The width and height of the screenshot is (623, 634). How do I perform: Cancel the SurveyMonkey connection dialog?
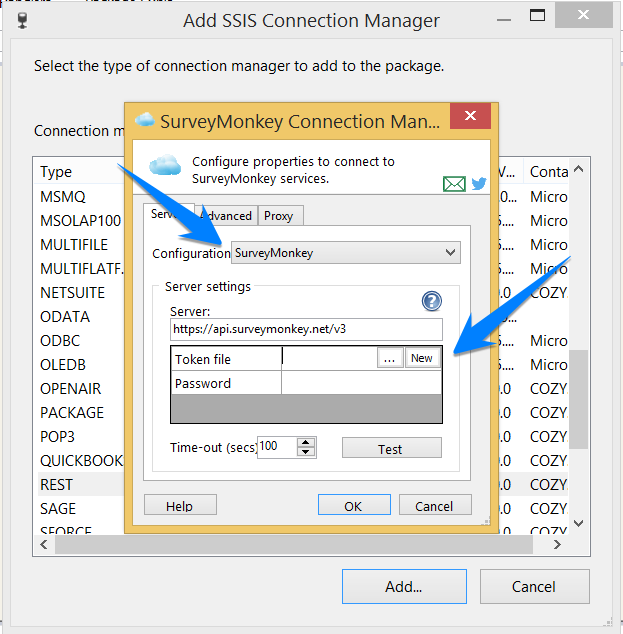[435, 505]
